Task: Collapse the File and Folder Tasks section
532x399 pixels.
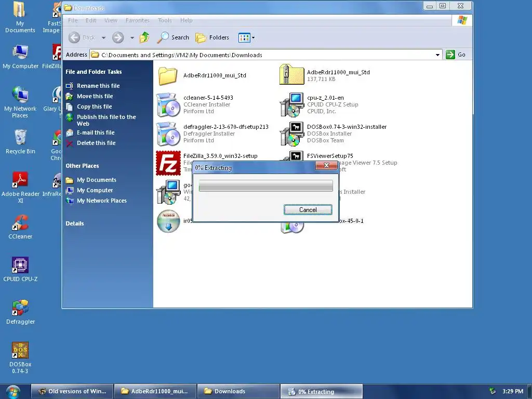Action: point(94,72)
